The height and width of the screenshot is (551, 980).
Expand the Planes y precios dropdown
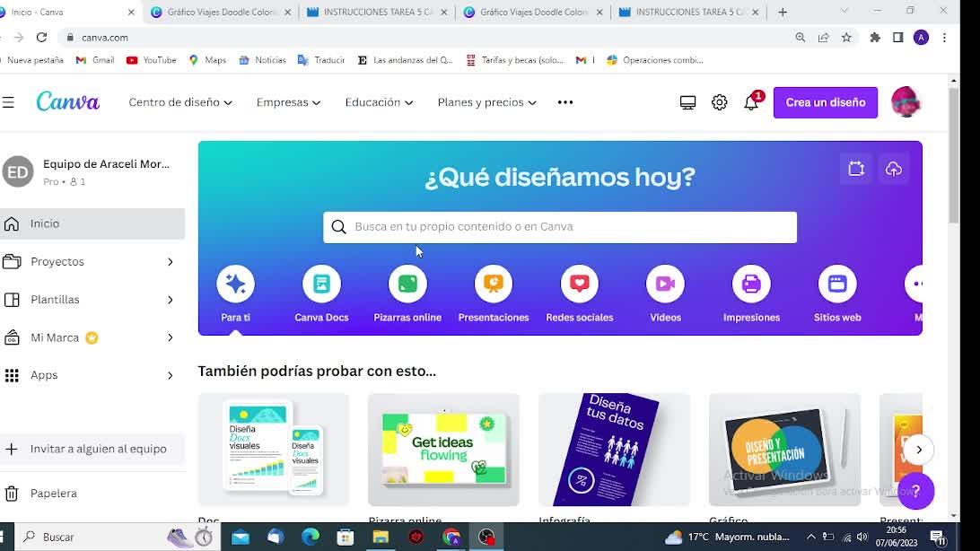point(487,102)
